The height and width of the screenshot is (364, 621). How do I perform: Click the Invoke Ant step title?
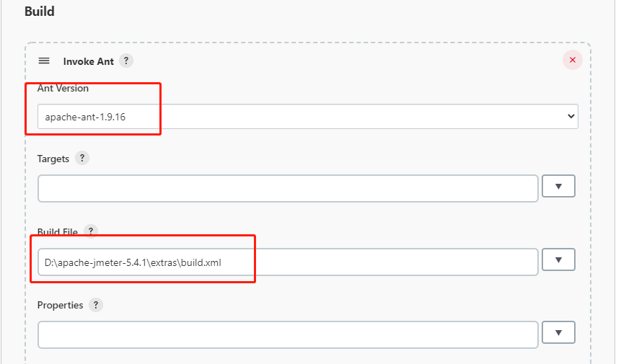88,61
